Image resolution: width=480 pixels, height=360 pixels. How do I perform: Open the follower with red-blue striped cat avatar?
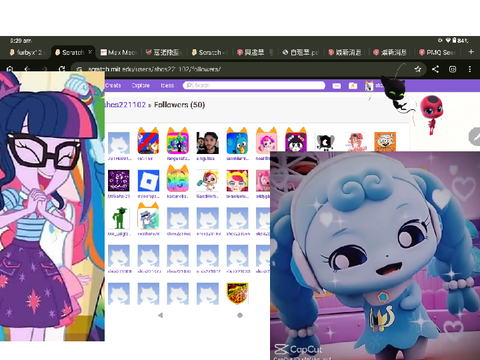(148, 143)
